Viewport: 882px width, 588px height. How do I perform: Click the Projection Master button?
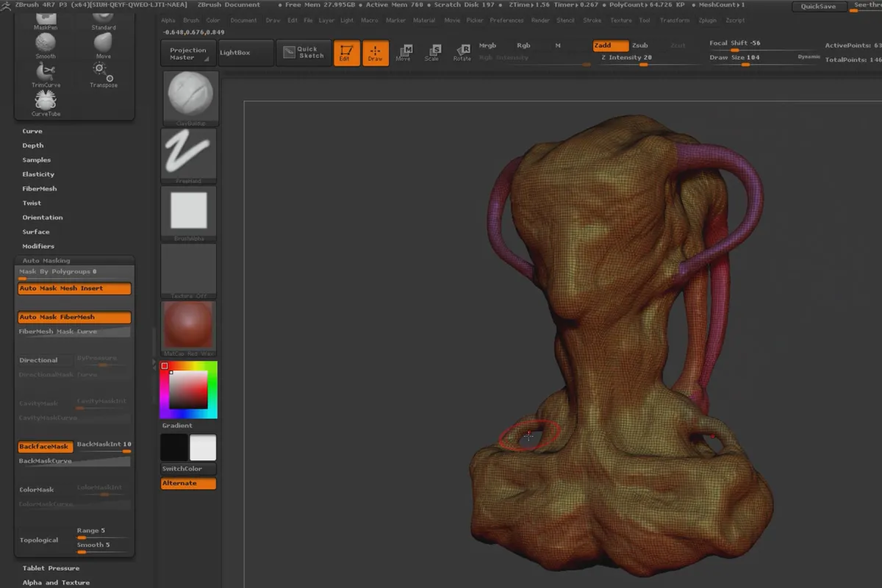187,54
